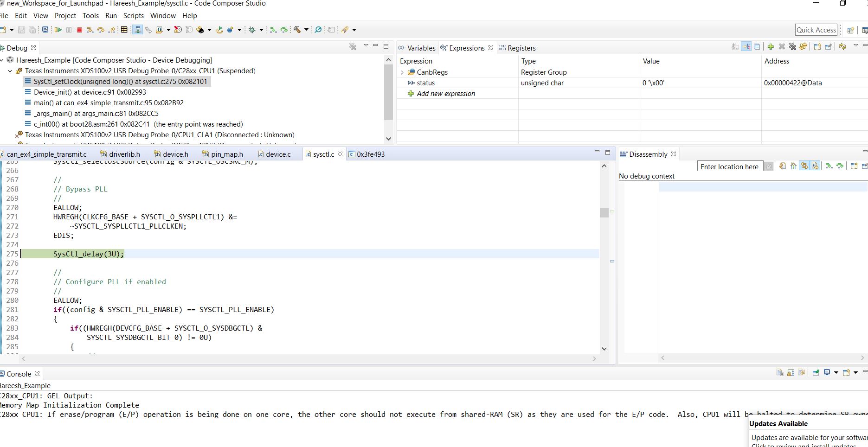
Task: Click Remove All Terminated icon in Debug view
Action: pyautogui.click(x=353, y=46)
